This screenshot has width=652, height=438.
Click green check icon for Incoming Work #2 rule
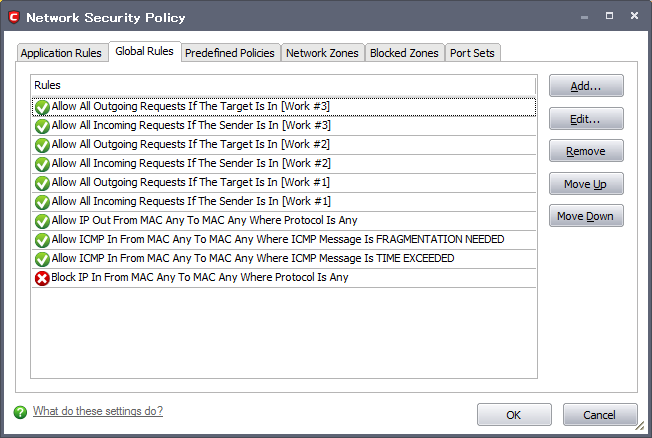[42, 164]
